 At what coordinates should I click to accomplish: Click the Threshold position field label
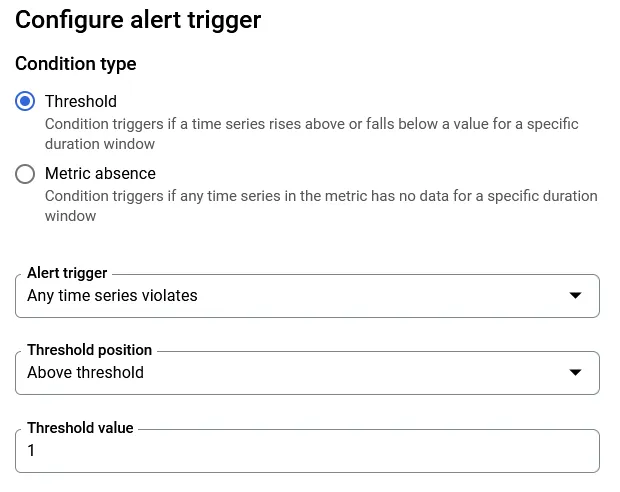[89, 350]
